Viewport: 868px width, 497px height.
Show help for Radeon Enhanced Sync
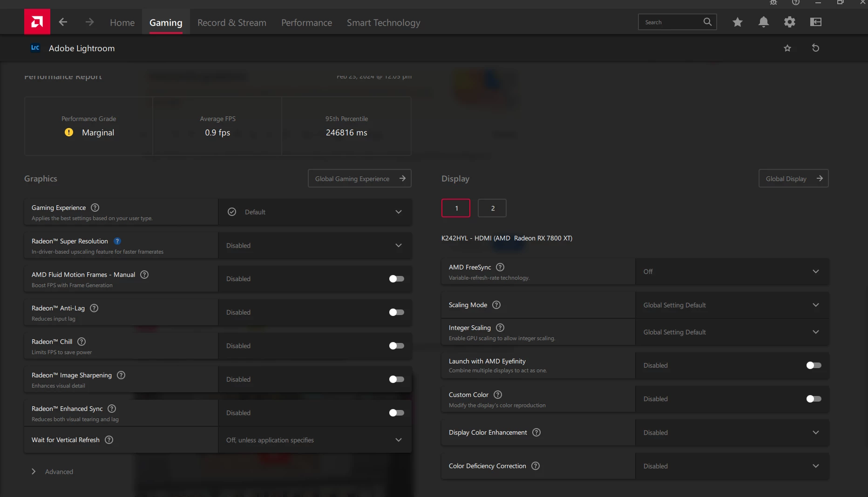pos(112,409)
